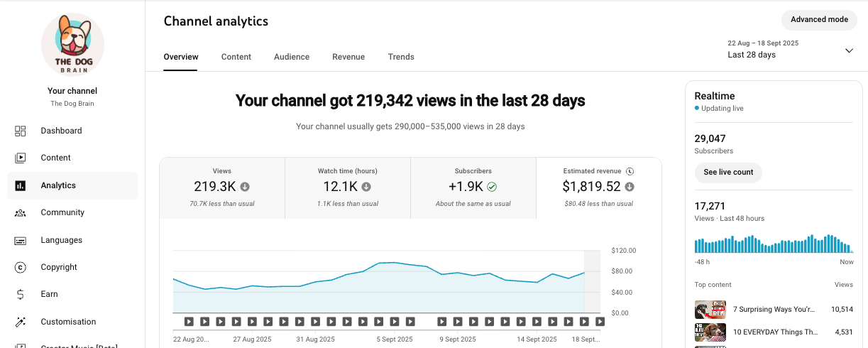Expand the Last 28 days date range dropdown
This screenshot has height=348, width=868.
coord(790,50)
